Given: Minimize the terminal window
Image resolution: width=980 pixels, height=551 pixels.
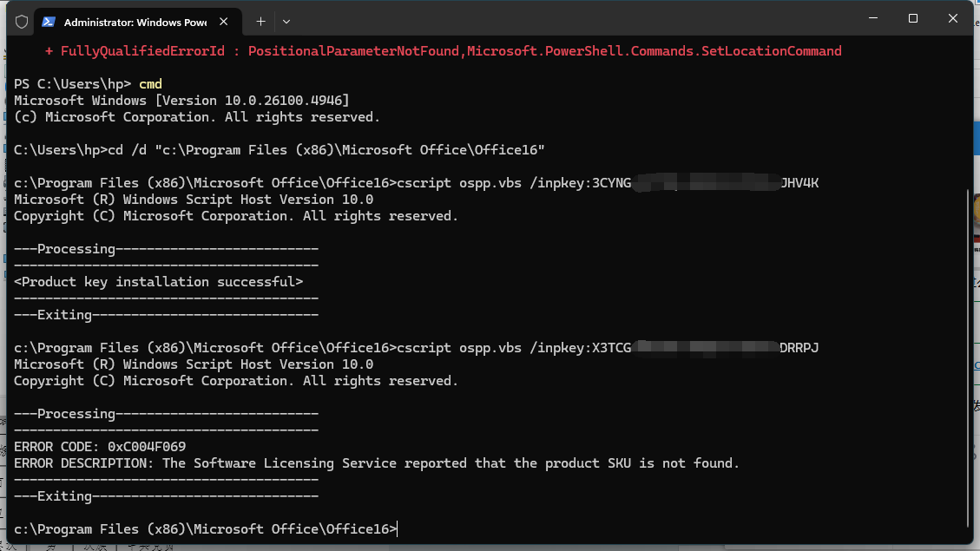Looking at the screenshot, I should (x=873, y=18).
